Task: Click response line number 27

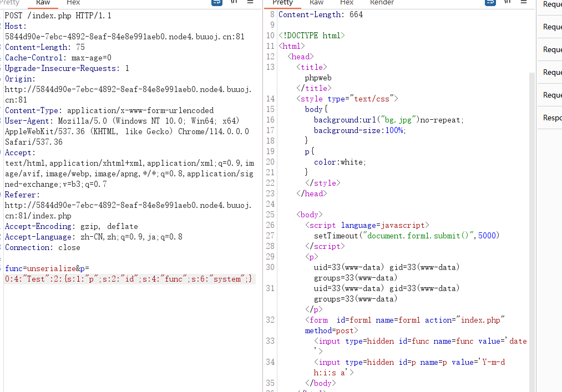Action: tap(270, 236)
